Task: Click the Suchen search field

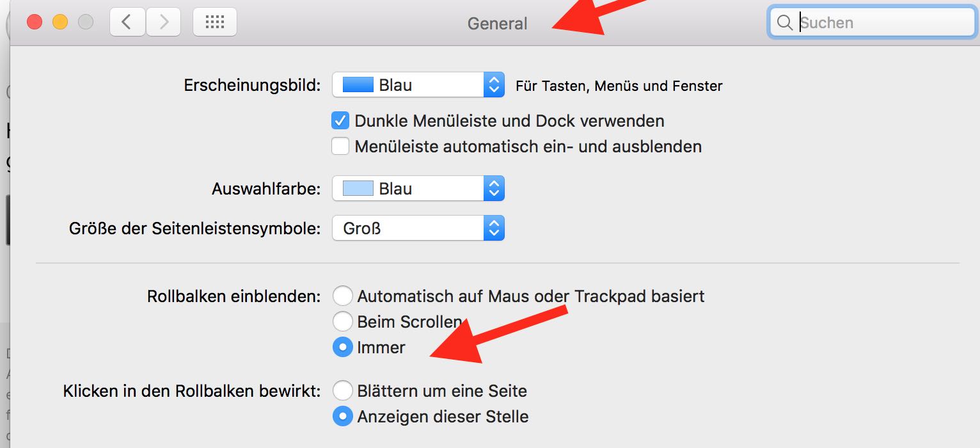Action: pyautogui.click(x=883, y=23)
